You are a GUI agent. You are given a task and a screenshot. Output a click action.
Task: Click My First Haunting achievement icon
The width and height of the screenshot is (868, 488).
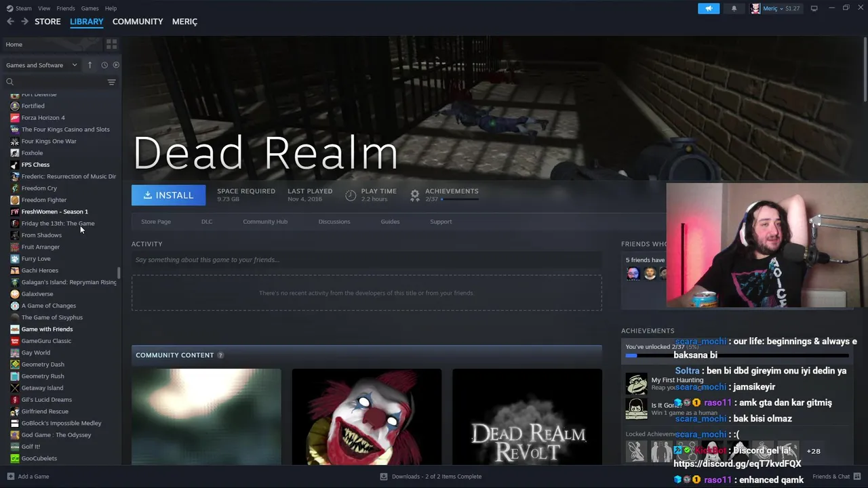(x=636, y=384)
